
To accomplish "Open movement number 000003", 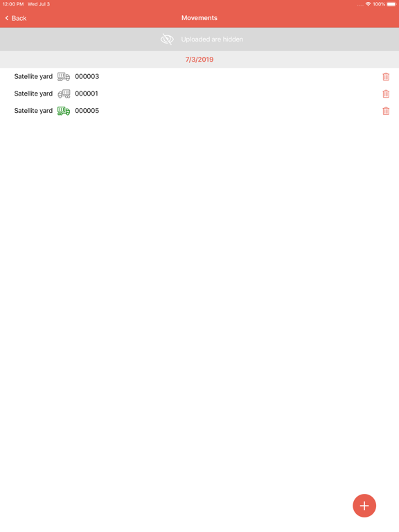I will tap(87, 76).
